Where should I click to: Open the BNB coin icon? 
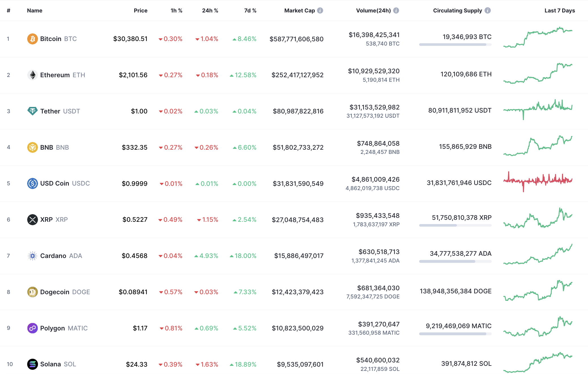(x=33, y=147)
